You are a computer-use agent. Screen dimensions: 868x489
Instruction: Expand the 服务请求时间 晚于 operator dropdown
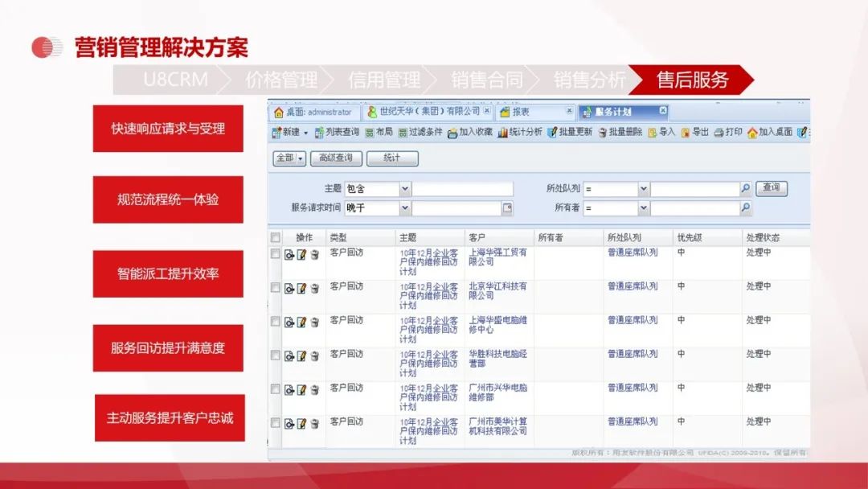pos(404,208)
